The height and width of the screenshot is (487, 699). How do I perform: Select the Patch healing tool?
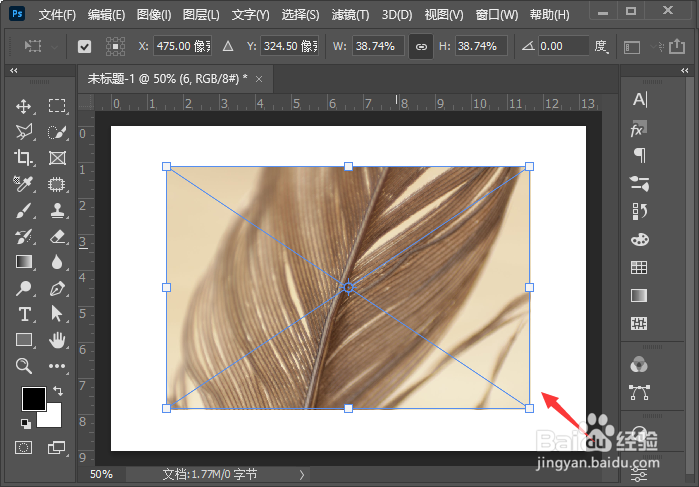pos(57,184)
